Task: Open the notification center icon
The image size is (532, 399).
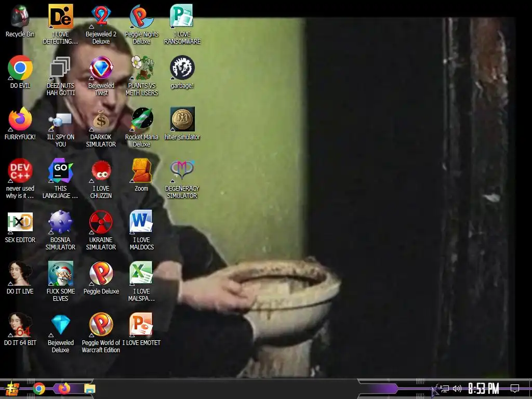Action: pyautogui.click(x=515, y=389)
